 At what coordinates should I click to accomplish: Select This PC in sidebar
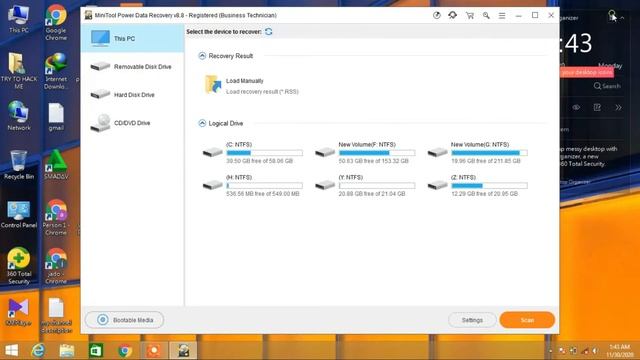(133, 38)
